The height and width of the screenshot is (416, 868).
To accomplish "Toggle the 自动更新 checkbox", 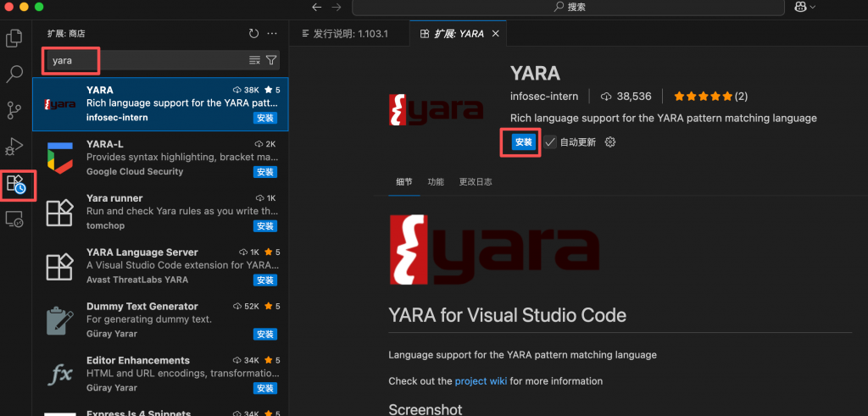I will 550,142.
